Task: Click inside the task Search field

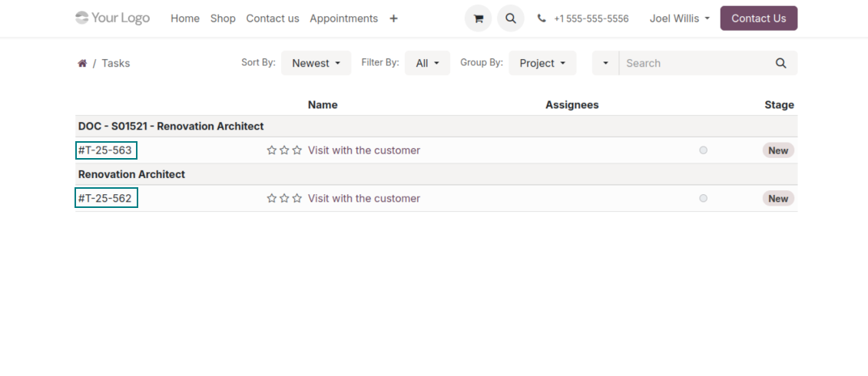Action: point(691,63)
